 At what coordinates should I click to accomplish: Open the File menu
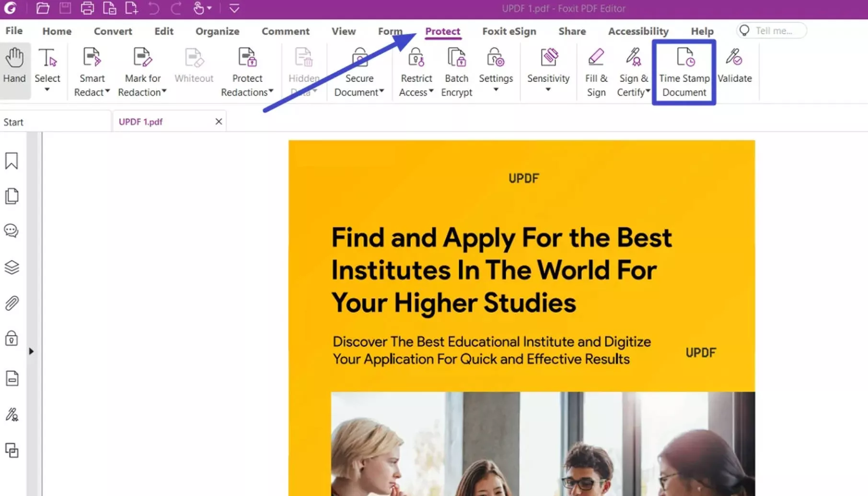click(x=14, y=31)
